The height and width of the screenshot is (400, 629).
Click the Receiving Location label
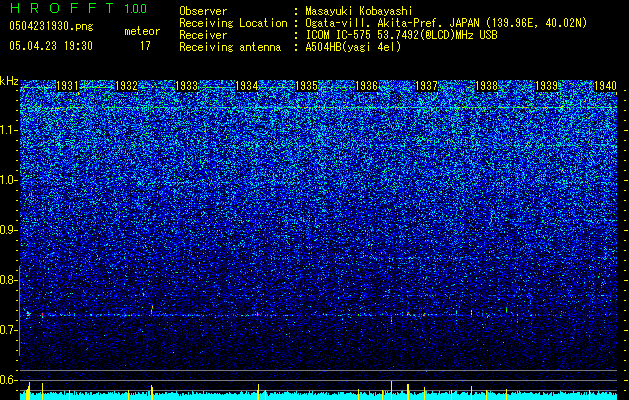[233, 23]
